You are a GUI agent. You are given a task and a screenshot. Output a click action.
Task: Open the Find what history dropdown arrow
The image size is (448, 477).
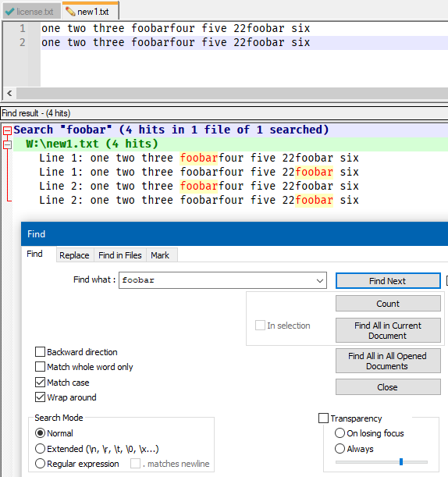coord(320,280)
